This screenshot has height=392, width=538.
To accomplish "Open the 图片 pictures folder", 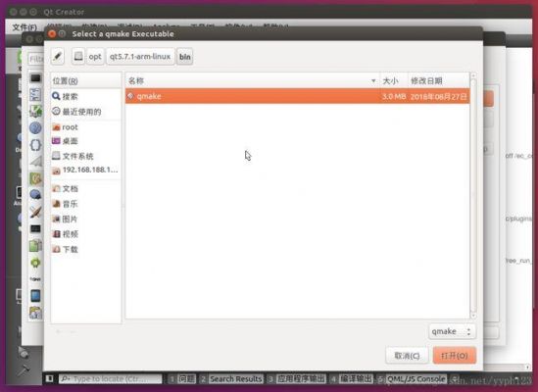I will [86, 219].
